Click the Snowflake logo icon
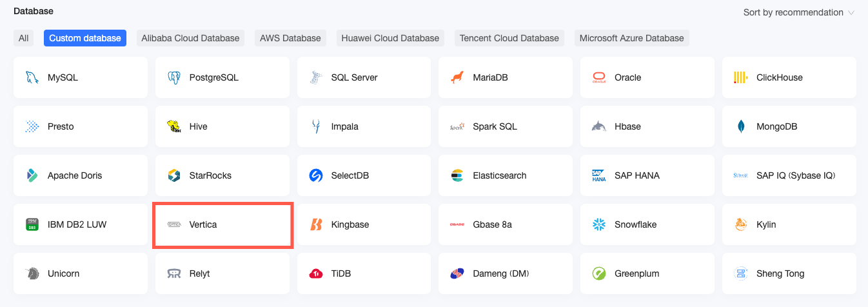Viewport: 868px width, 307px height. pyautogui.click(x=599, y=224)
